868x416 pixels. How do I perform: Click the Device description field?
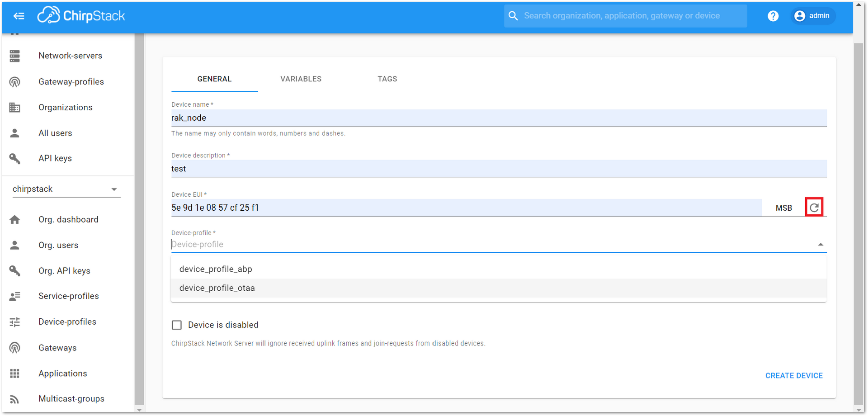pos(499,169)
